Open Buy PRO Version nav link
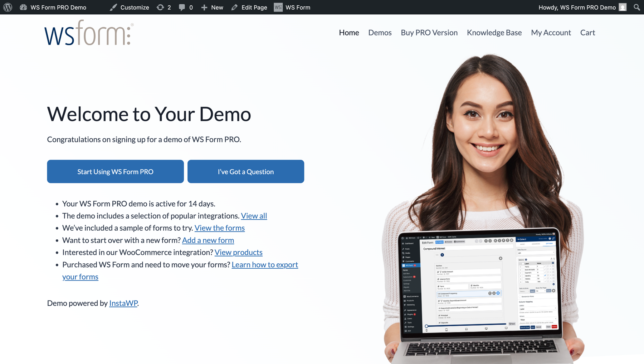The height and width of the screenshot is (364, 644). [429, 33]
